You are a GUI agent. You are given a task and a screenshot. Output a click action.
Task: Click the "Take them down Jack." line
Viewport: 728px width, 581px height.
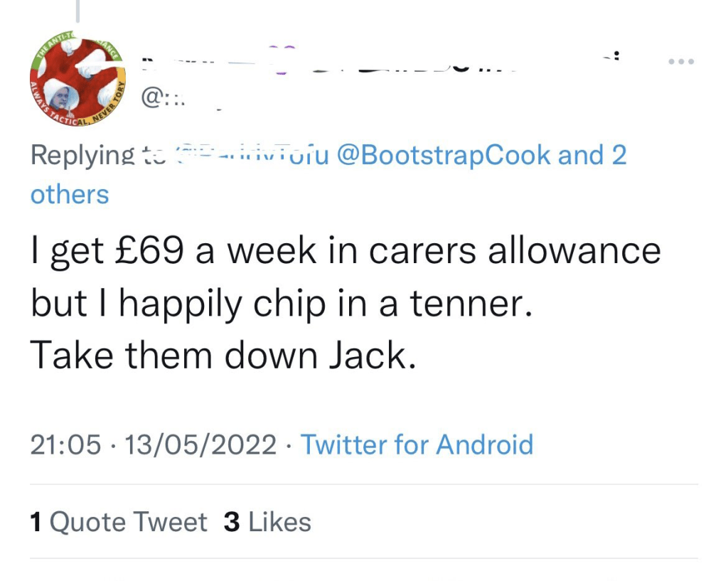[x=223, y=356]
